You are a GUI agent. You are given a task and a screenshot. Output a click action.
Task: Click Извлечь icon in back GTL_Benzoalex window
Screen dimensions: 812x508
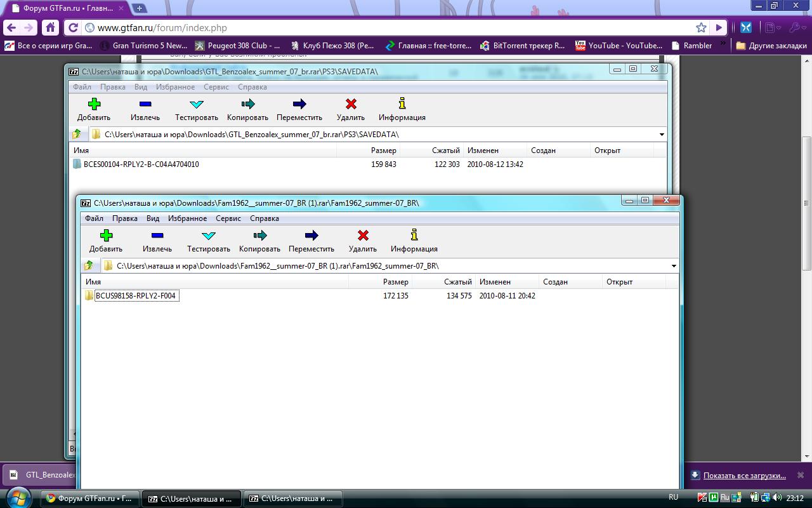145,104
